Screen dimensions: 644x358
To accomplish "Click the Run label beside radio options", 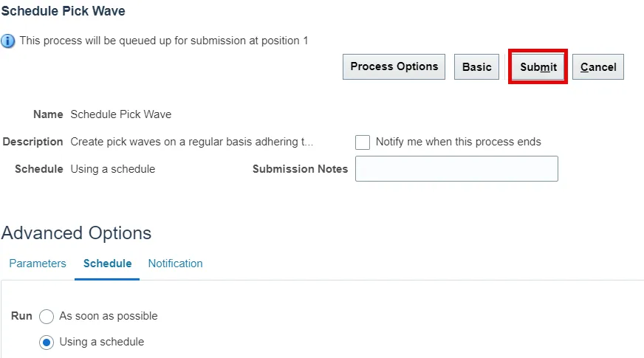I will (x=21, y=316).
